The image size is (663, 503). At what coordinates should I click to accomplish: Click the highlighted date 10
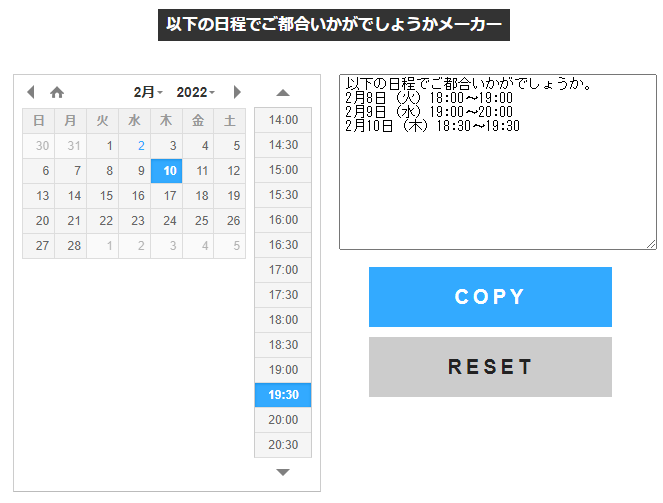[x=167, y=171]
